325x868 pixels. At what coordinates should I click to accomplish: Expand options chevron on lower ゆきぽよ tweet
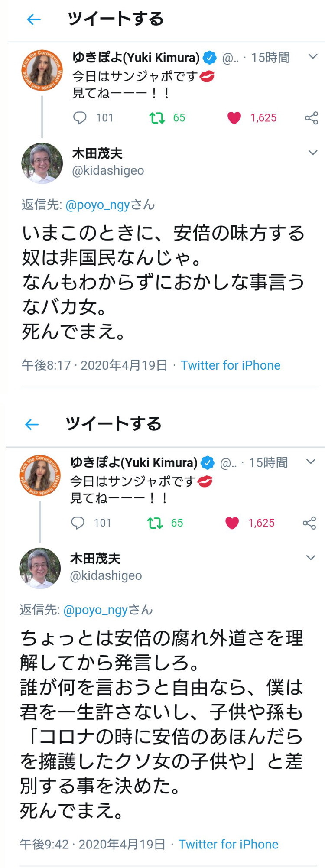click(311, 462)
